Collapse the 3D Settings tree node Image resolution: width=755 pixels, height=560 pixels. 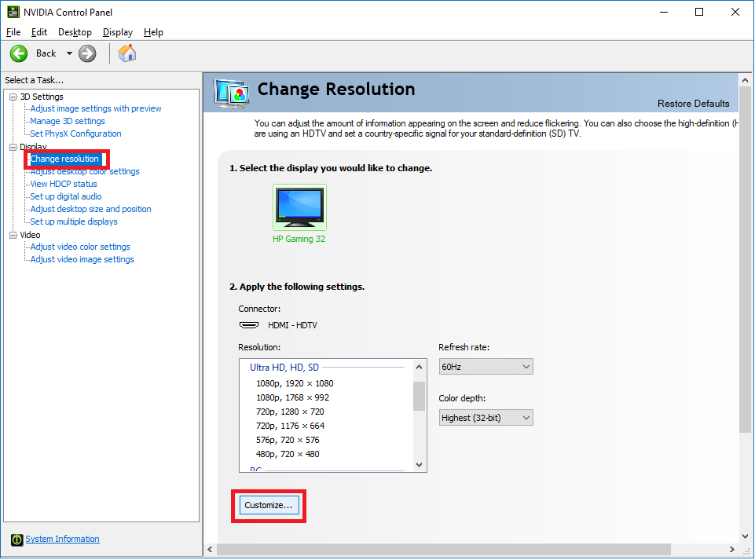[13, 97]
